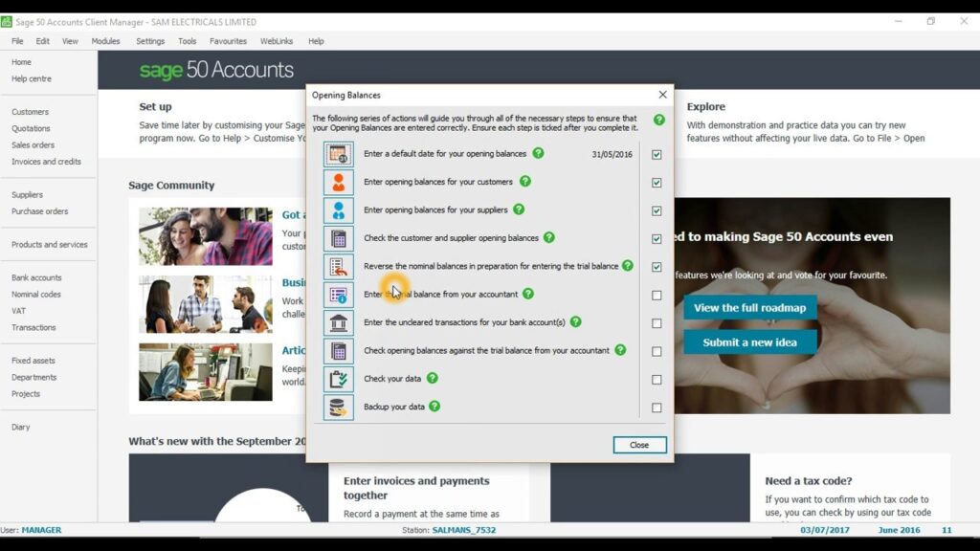Click the Backup your data icon
This screenshot has width=980, height=551.
coord(338,408)
